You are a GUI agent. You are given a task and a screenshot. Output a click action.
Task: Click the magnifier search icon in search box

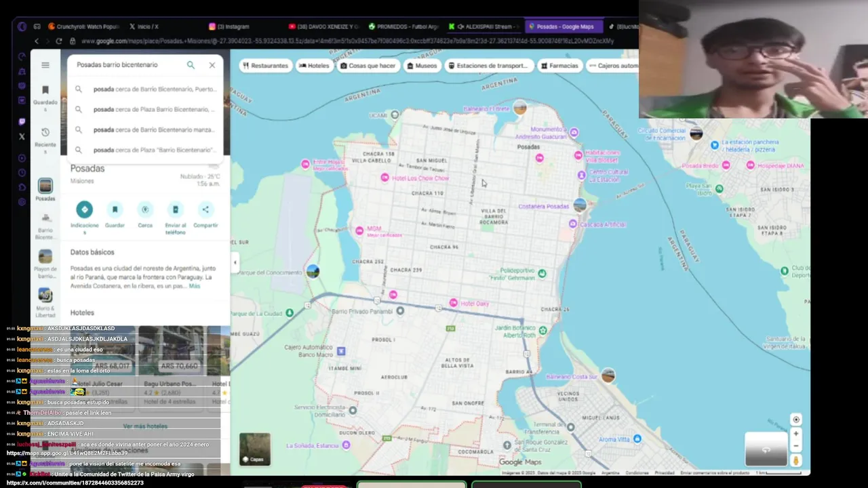(x=191, y=65)
